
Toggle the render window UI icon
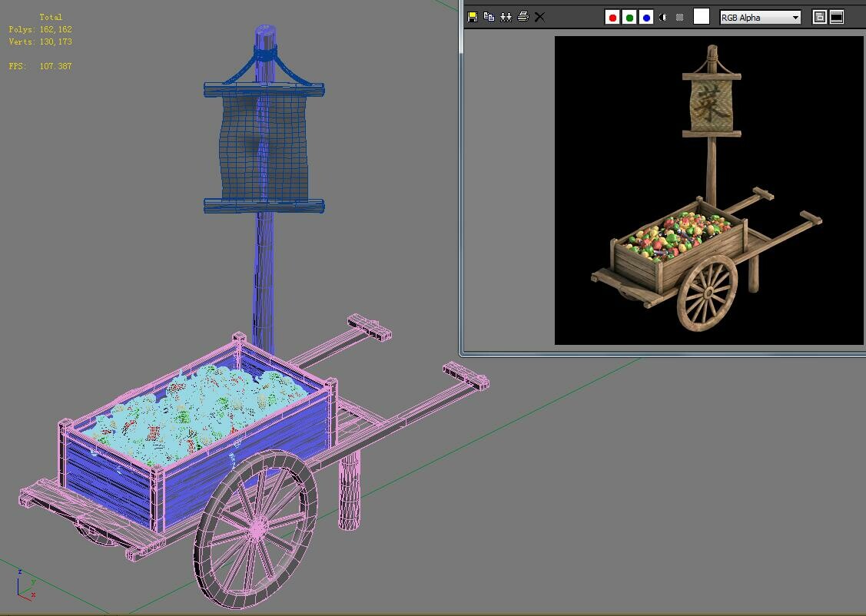[837, 18]
